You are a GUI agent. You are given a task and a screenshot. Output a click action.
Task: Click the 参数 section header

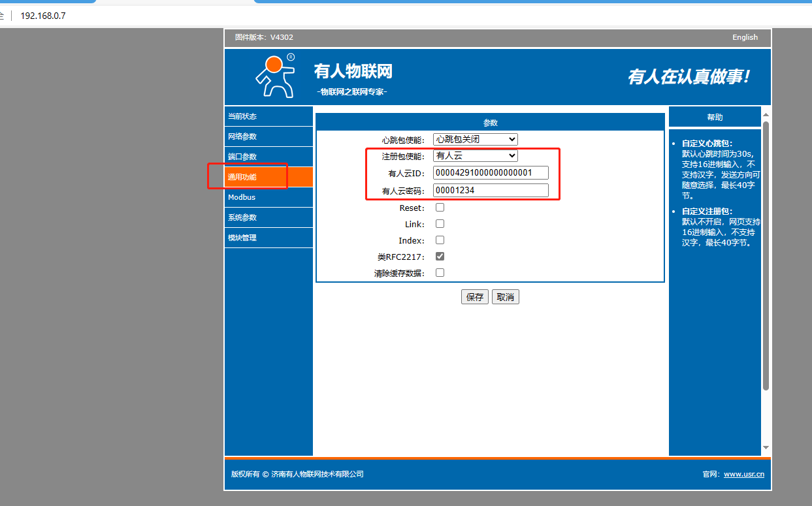[x=490, y=122]
